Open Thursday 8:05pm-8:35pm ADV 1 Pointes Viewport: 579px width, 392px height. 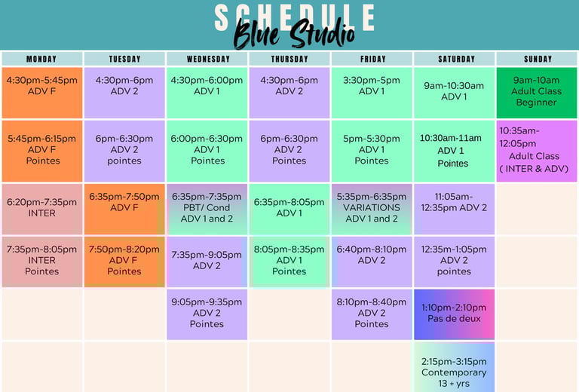(x=289, y=262)
